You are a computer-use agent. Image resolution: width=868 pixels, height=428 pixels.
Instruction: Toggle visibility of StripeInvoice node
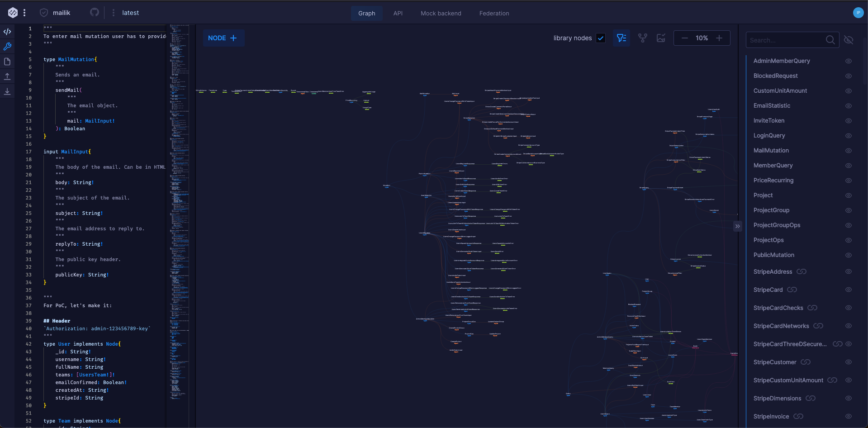(849, 416)
